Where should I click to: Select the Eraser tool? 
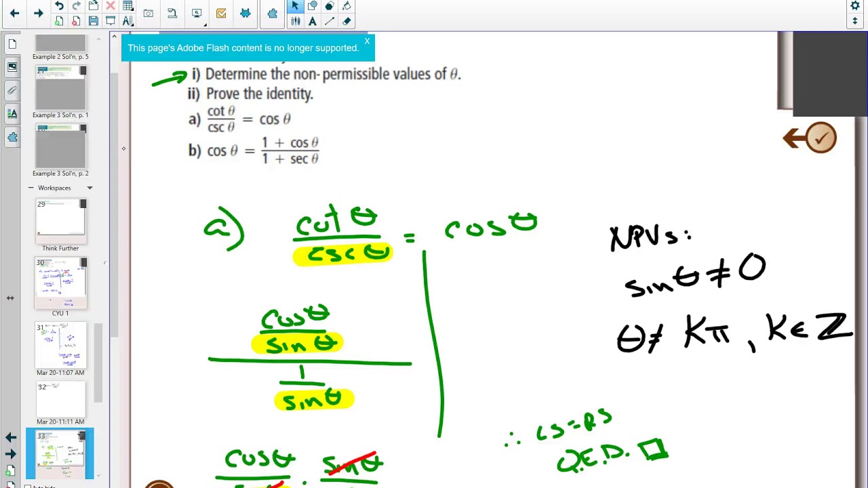click(347, 21)
